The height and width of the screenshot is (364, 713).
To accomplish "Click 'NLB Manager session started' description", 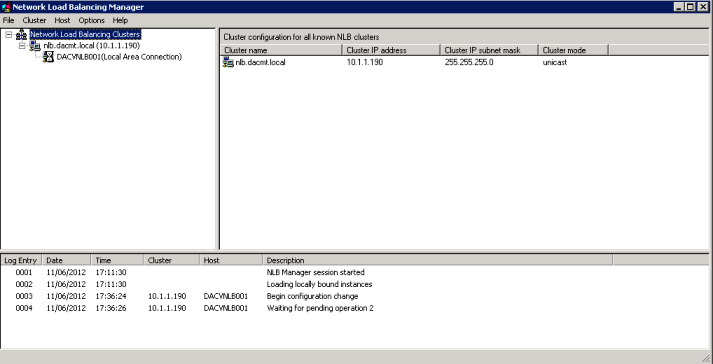I will click(x=316, y=273).
